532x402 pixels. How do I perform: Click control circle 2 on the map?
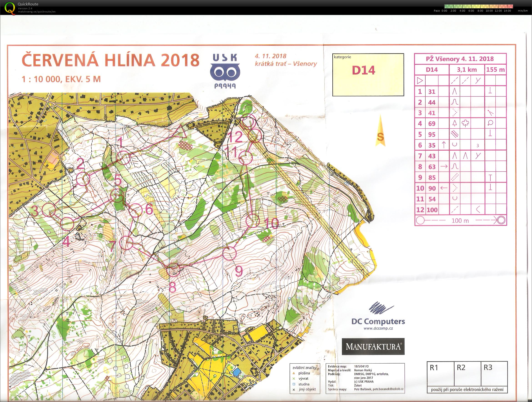click(x=83, y=179)
